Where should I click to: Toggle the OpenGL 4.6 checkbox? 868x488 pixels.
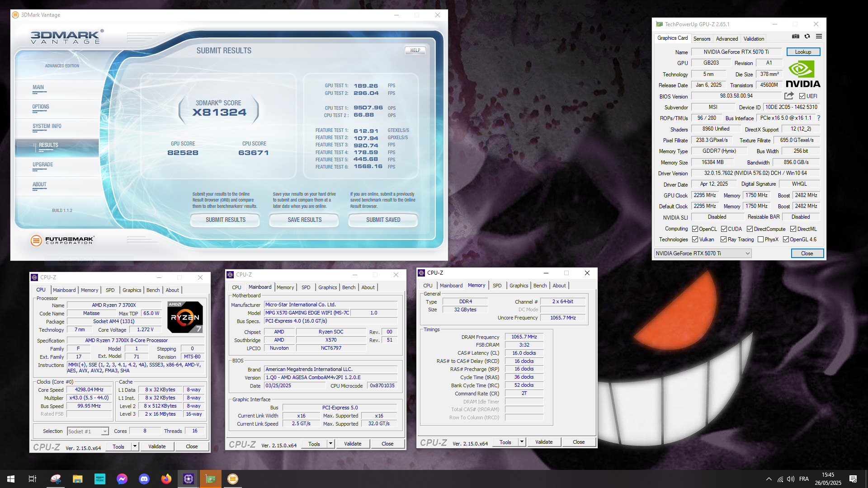pos(786,239)
